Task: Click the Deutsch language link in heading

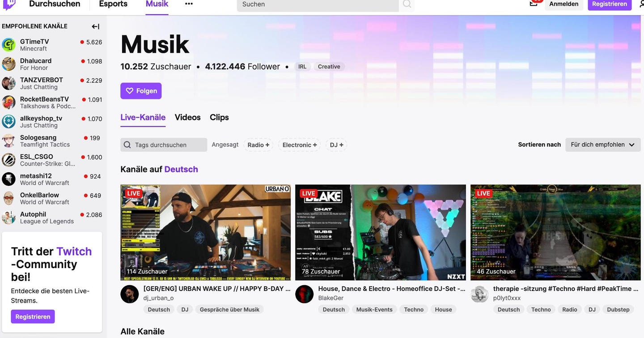Action: [x=181, y=169]
